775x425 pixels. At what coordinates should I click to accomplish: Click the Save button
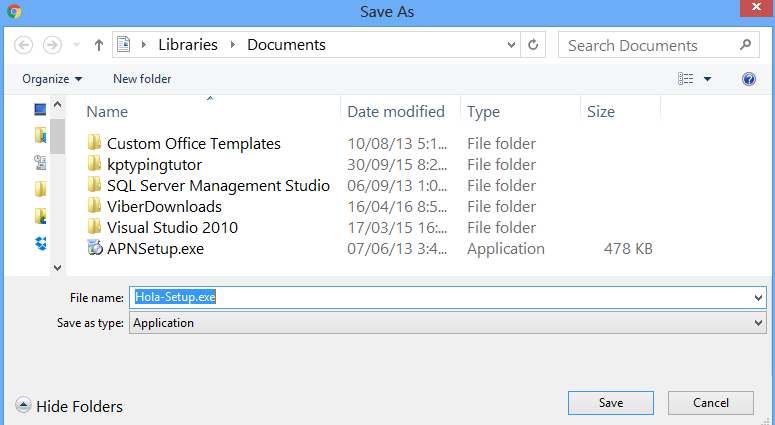point(611,403)
